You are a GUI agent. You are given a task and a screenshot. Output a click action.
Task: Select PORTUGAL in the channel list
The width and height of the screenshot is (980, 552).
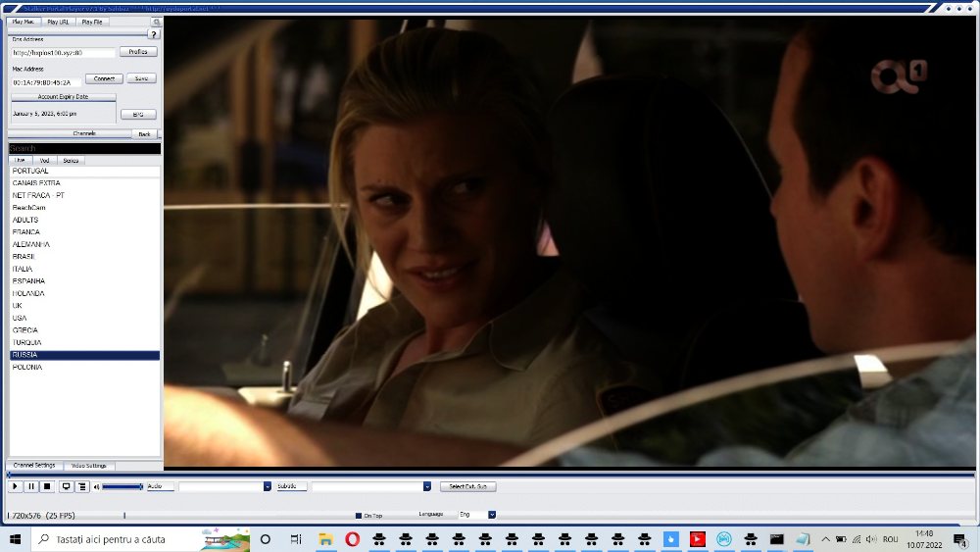84,171
